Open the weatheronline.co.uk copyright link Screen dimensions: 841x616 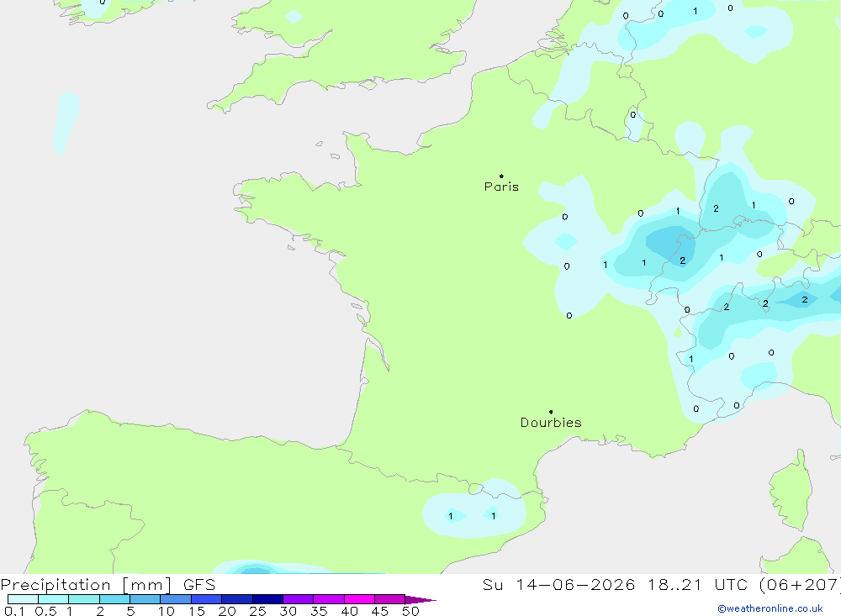[770, 608]
